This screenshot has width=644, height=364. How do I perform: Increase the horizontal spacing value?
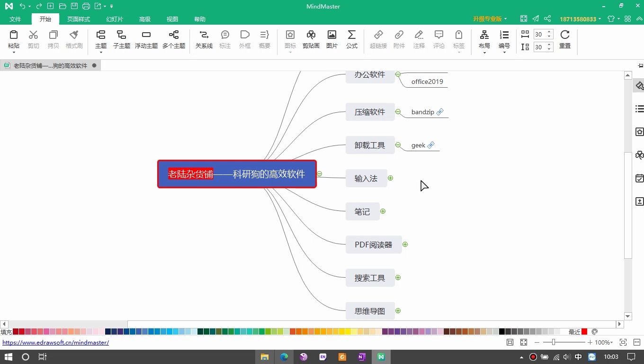pos(549,32)
